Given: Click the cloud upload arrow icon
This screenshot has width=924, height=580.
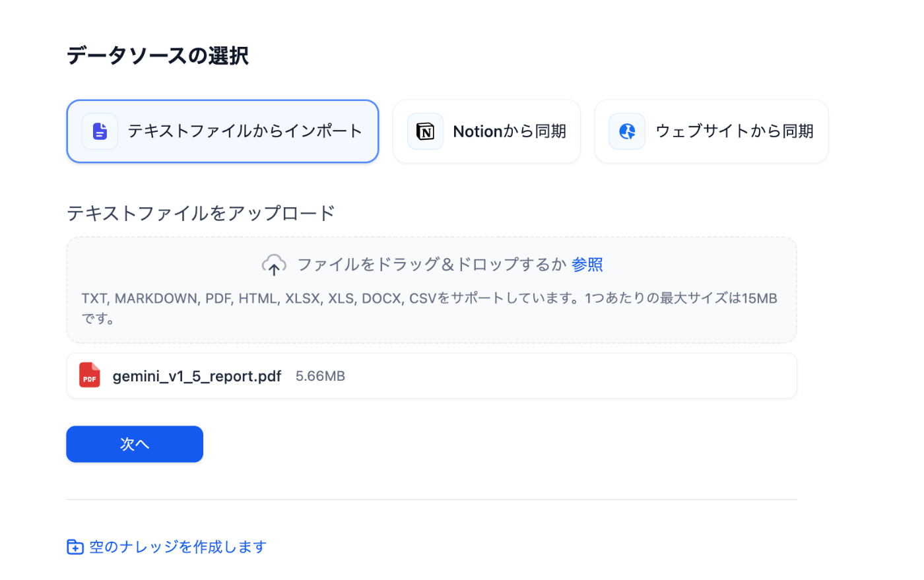Looking at the screenshot, I should [x=274, y=265].
